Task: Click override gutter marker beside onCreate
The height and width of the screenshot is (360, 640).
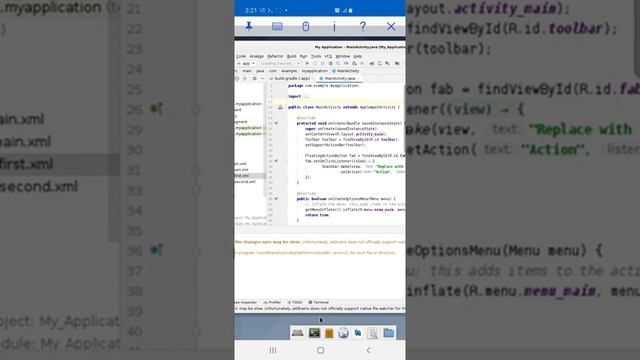Action: click(x=276, y=123)
